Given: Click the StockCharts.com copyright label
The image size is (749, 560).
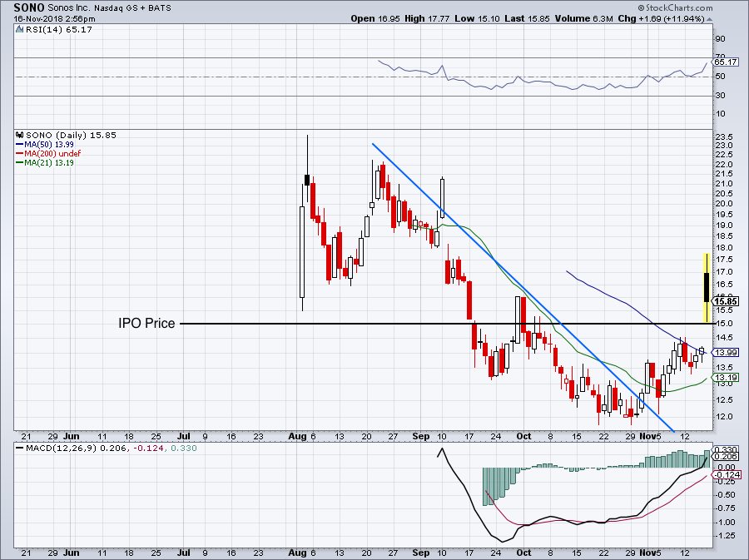Looking at the screenshot, I should click(675, 7).
